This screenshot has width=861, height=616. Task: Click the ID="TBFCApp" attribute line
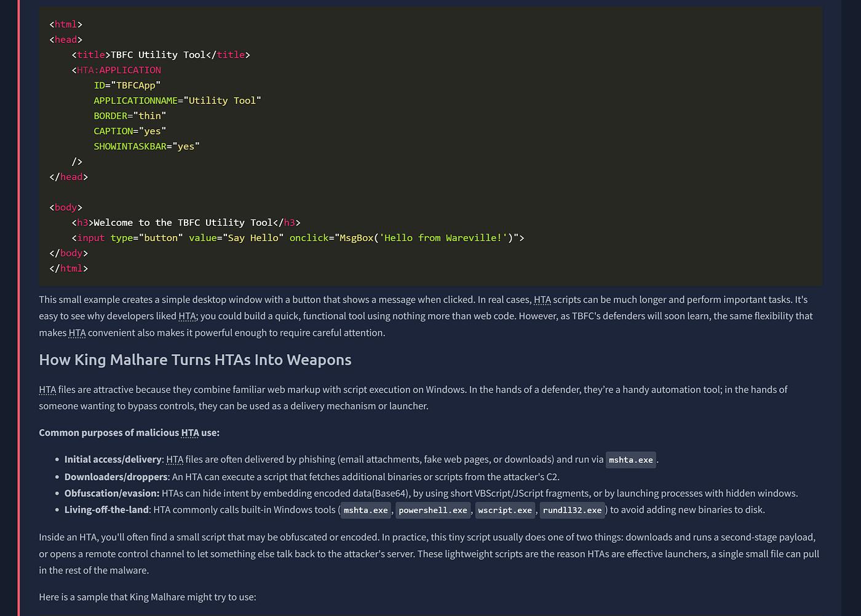127,85
